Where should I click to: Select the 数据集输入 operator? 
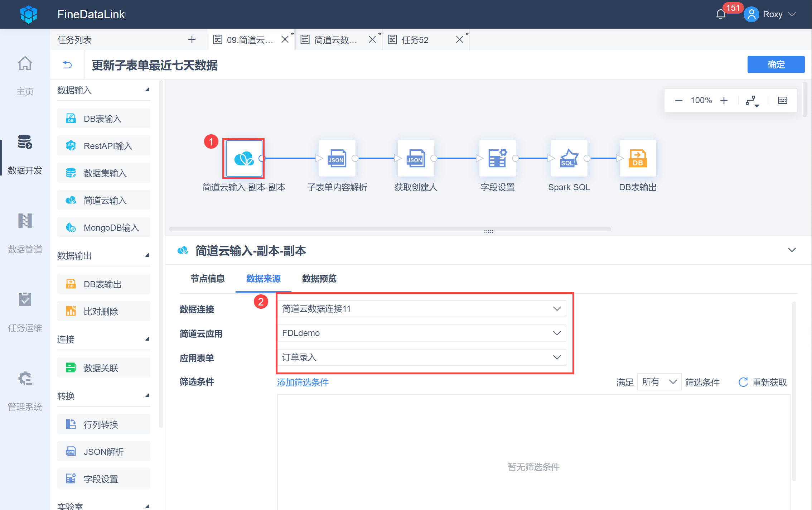[x=104, y=173]
